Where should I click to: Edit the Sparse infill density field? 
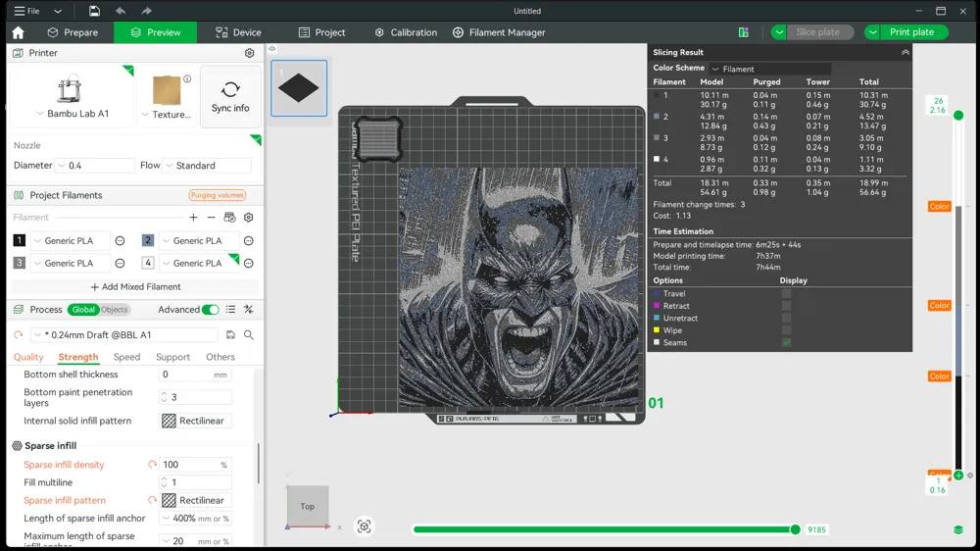click(195, 465)
